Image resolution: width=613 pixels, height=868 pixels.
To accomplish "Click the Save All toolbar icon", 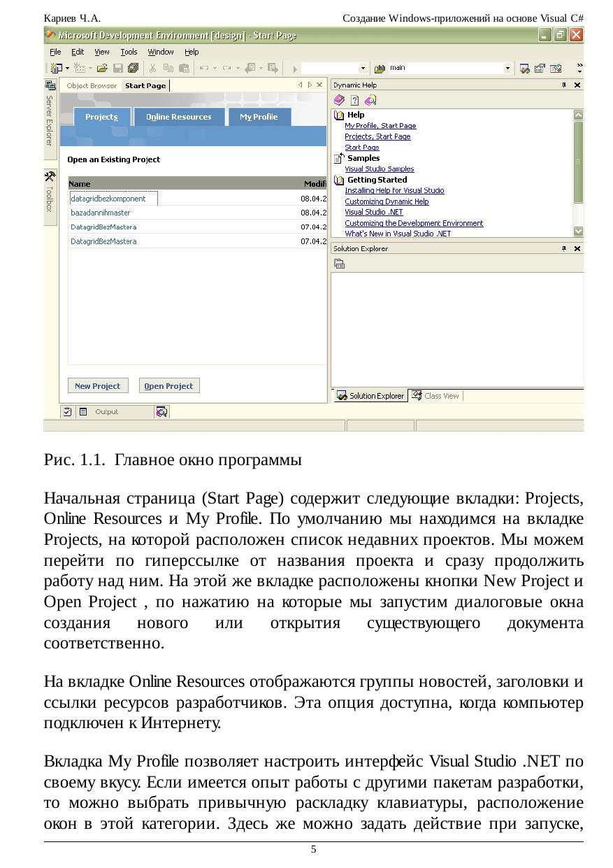I will tap(133, 69).
